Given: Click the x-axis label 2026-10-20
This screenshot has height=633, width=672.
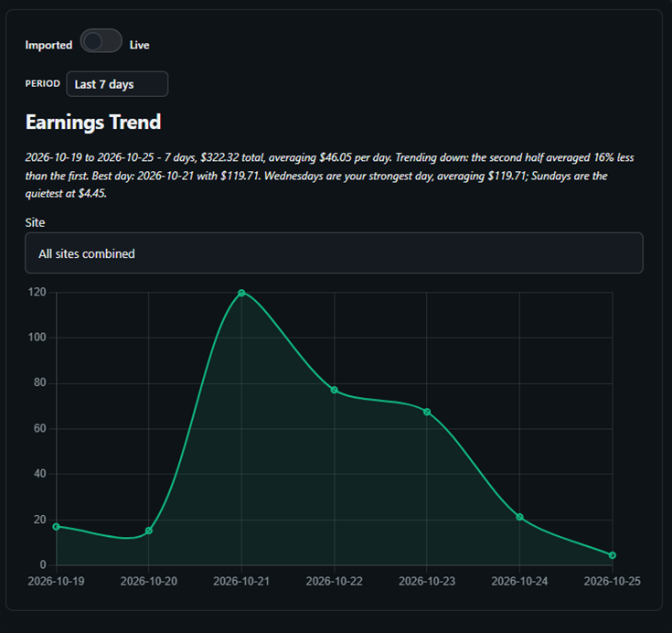Looking at the screenshot, I should tap(149, 581).
